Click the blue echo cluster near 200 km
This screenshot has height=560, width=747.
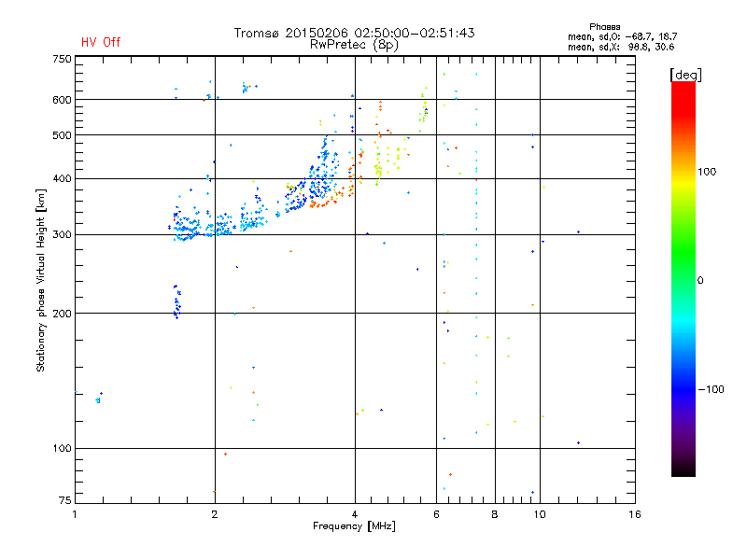(x=176, y=301)
